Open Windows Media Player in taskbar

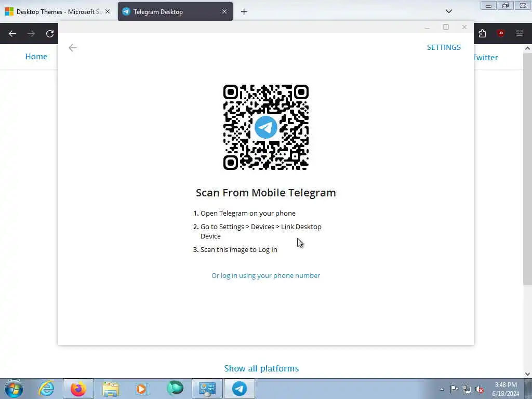[142, 389]
